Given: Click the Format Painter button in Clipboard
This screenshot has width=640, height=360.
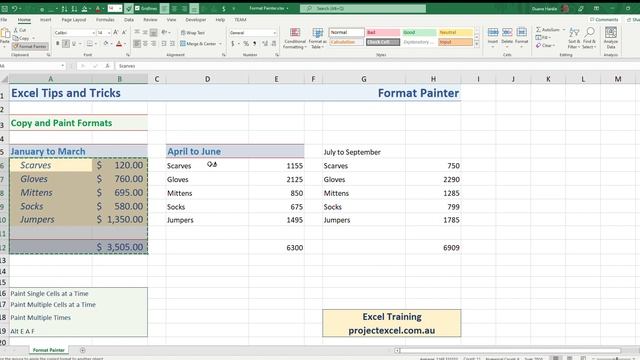Looking at the screenshot, I should [x=30, y=47].
